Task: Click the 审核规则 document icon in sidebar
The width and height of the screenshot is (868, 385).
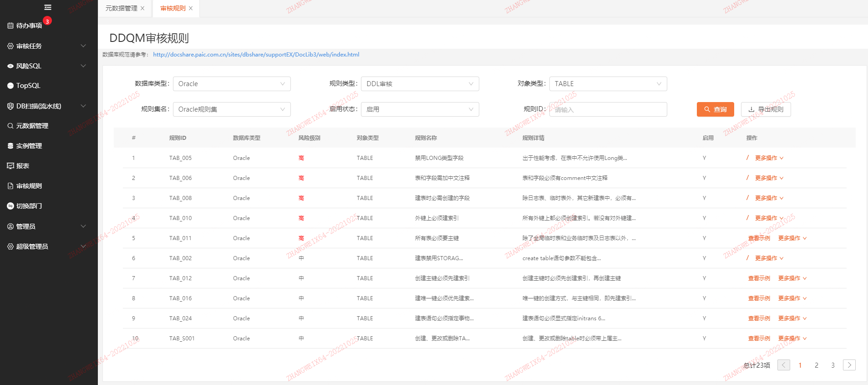Action: pyautogui.click(x=10, y=186)
